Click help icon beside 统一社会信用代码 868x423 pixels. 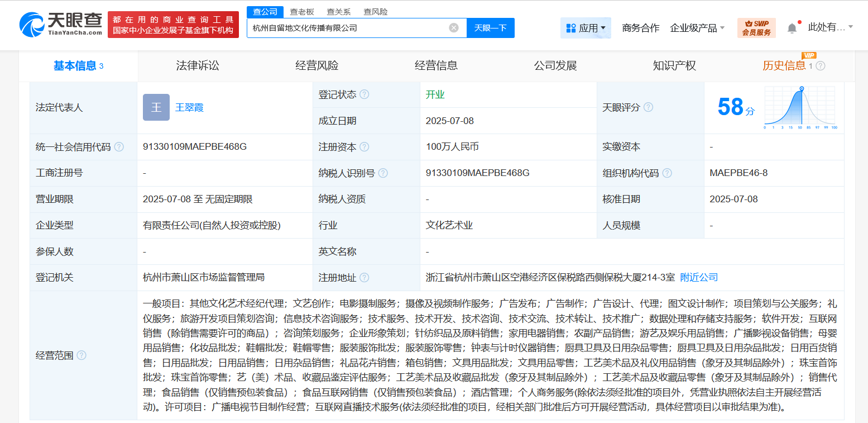(x=119, y=147)
